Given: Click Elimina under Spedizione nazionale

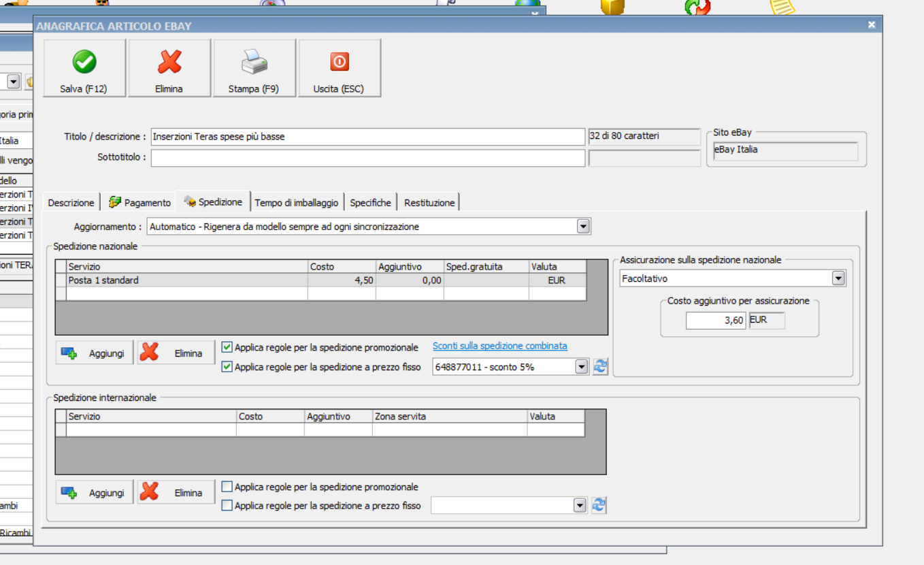Looking at the screenshot, I should pyautogui.click(x=176, y=353).
